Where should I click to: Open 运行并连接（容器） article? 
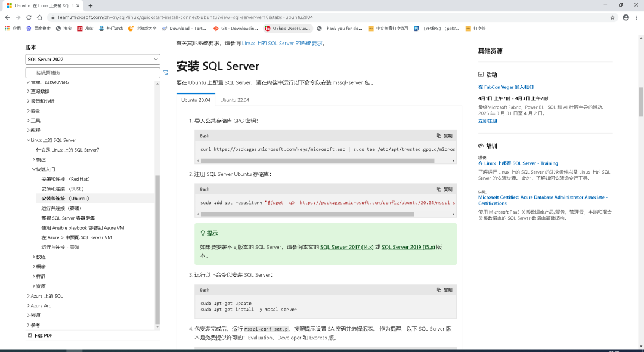point(61,208)
